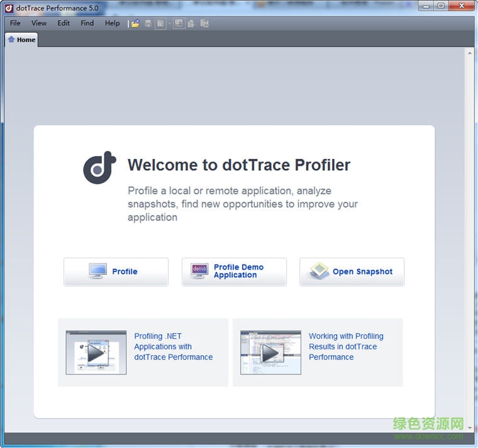Image resolution: width=478 pixels, height=448 pixels.
Task: Click the monitor icon on Profile button
Action: 97,271
